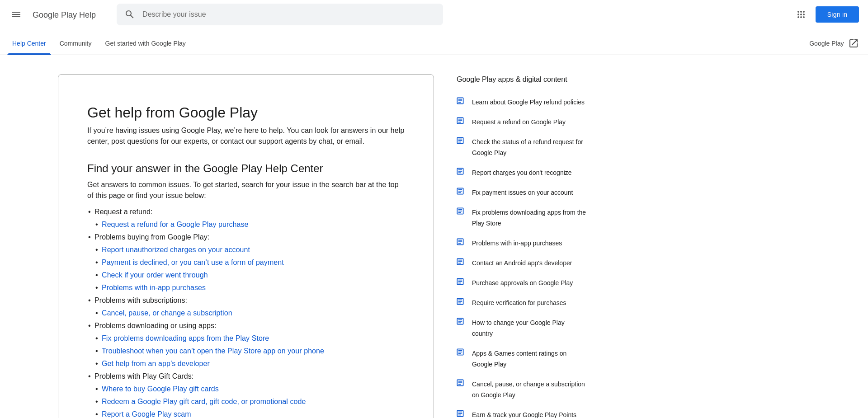Open Google Play via the external link icon
Image resolution: width=868 pixels, height=418 pixels.
tap(853, 43)
